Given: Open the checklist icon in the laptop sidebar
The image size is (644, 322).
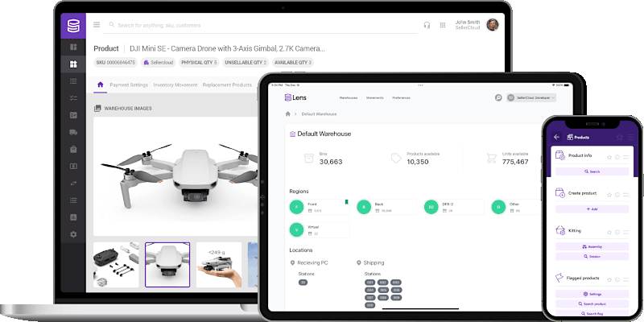Looking at the screenshot, I should point(73,98).
